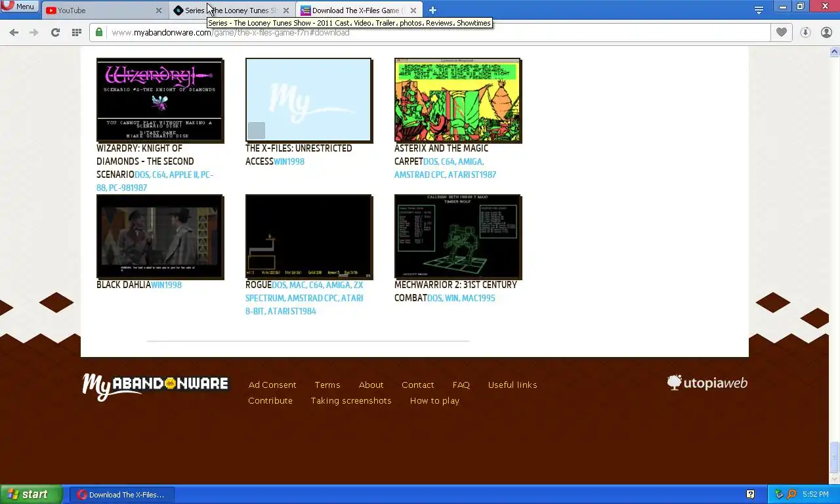Open a new tab with plus button

coord(432,10)
